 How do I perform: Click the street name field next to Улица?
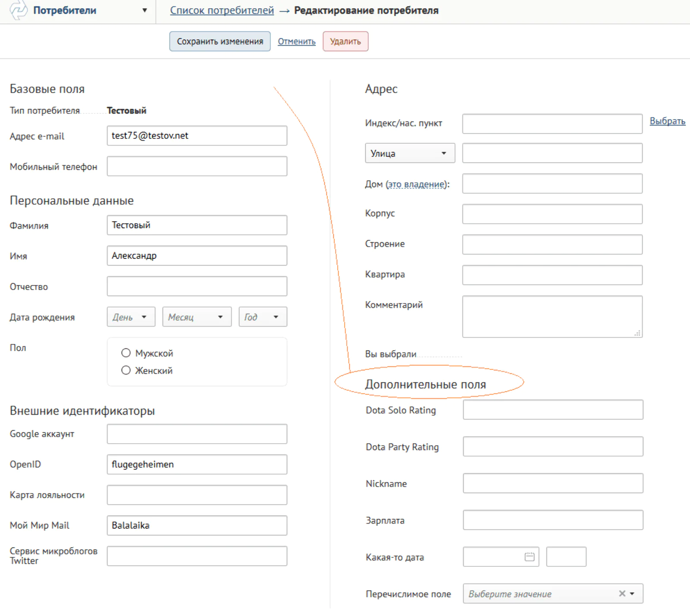pos(552,153)
